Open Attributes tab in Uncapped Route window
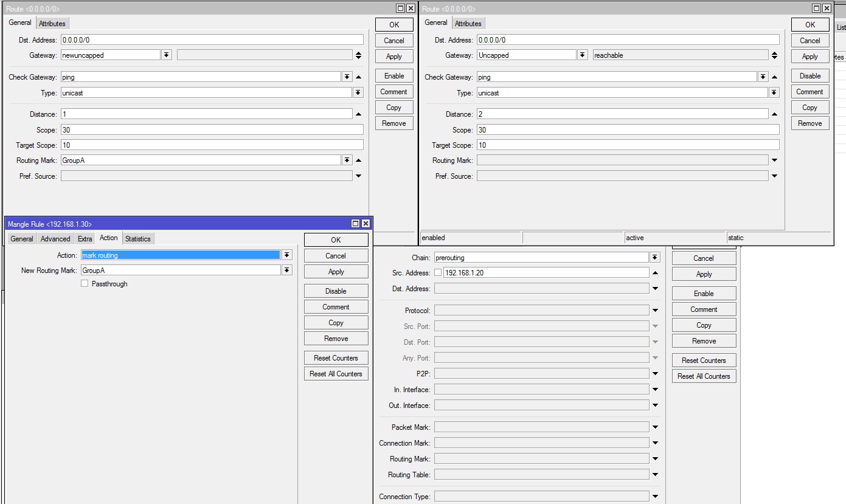The width and height of the screenshot is (846, 504). pyautogui.click(x=468, y=24)
